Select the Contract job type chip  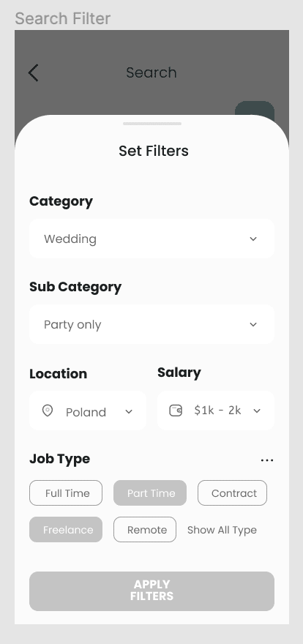[233, 493]
